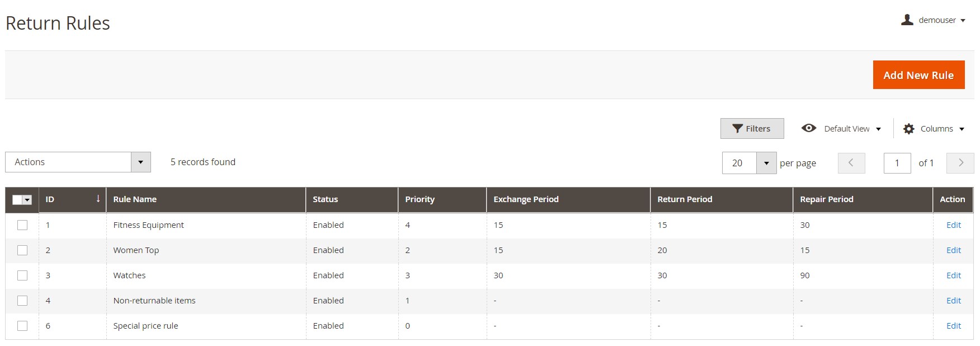Click the gear icon for Columns
This screenshot has height=346, width=980.
pos(909,129)
